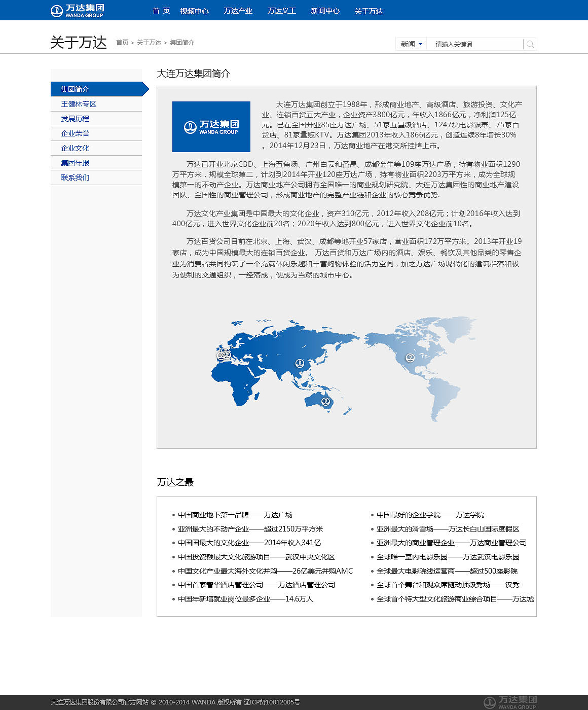Open the 关于万达 navigation item

pos(369,11)
